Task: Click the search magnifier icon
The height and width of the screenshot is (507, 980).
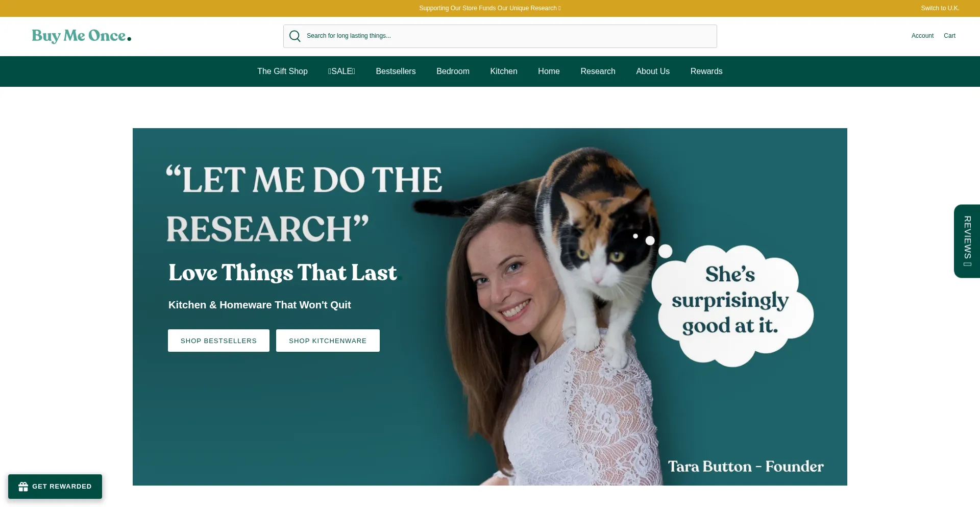Action: [x=295, y=36]
